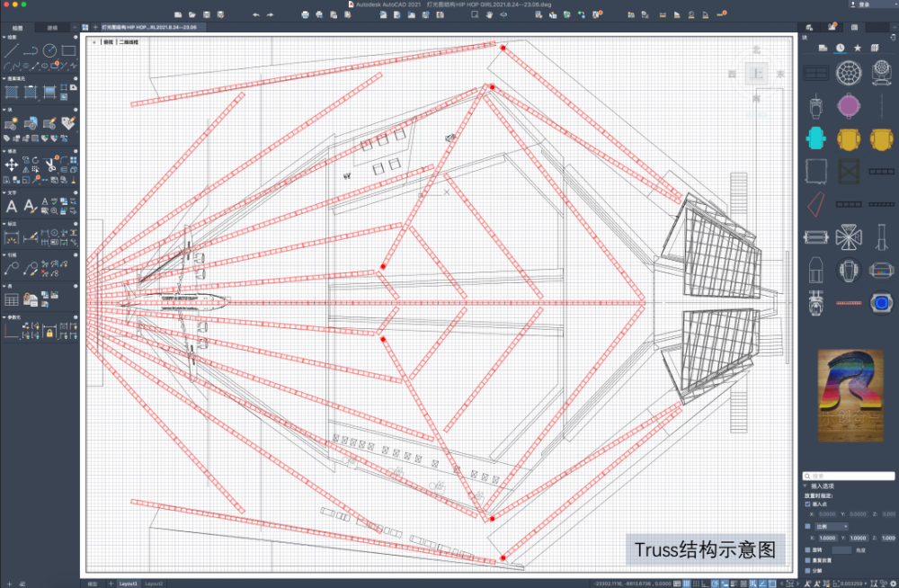Toggle the 比例 scale checkbox
This screenshot has width=899, height=588.
(x=808, y=526)
